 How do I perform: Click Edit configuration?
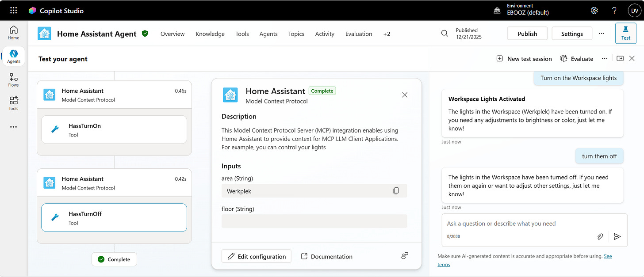coord(257,256)
